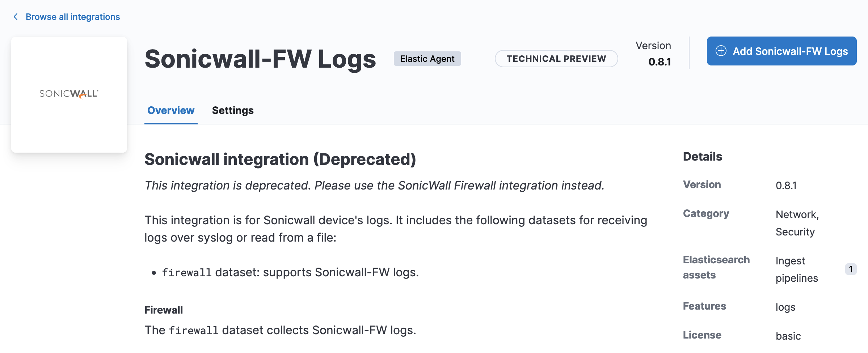Click the italic deprecation notice text
The image size is (868, 353).
tap(374, 186)
